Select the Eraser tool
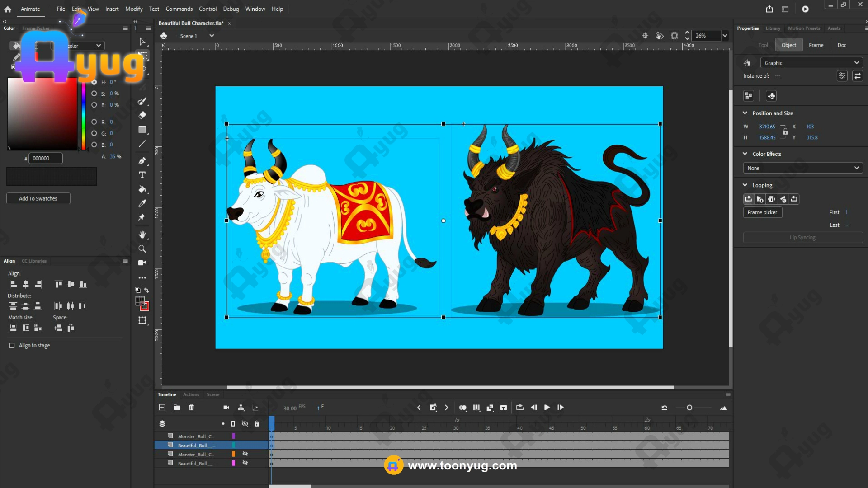 click(x=142, y=115)
